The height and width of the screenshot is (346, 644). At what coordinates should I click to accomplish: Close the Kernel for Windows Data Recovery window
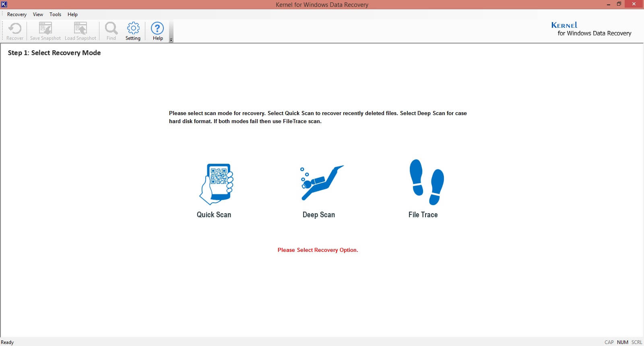click(634, 4)
